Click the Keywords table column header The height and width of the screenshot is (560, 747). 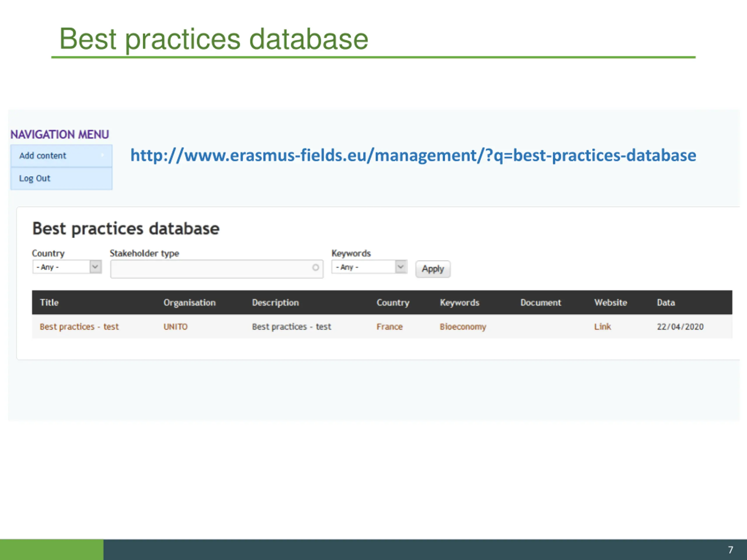(x=459, y=303)
